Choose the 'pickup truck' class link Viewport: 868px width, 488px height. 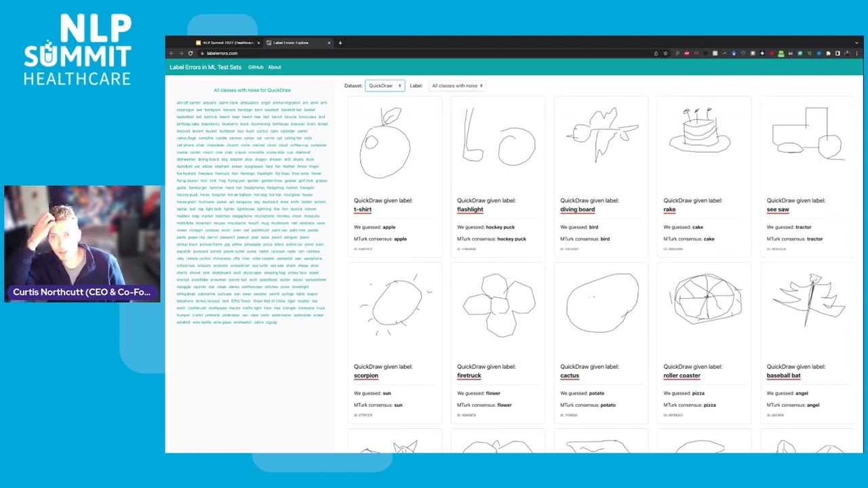click(187, 244)
